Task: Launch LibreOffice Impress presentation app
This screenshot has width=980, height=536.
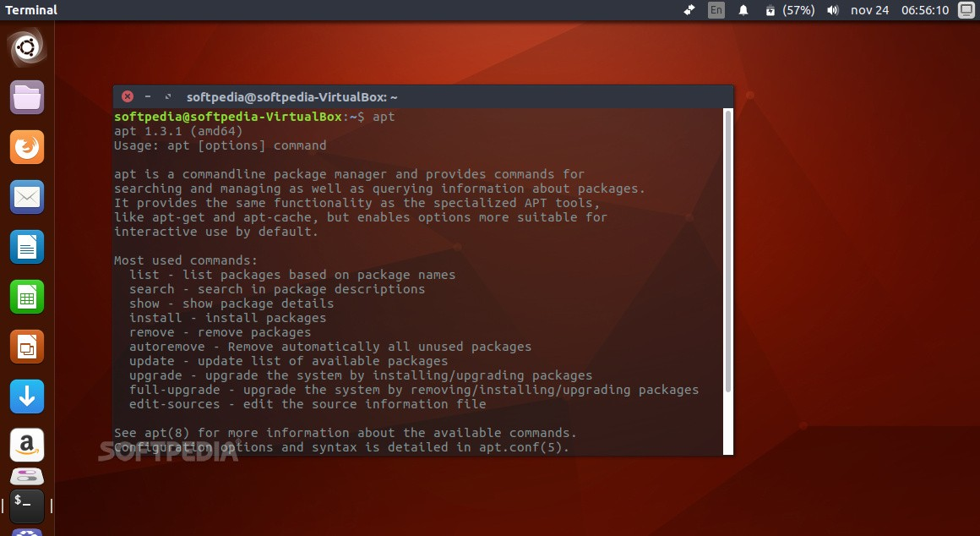Action: (x=27, y=347)
